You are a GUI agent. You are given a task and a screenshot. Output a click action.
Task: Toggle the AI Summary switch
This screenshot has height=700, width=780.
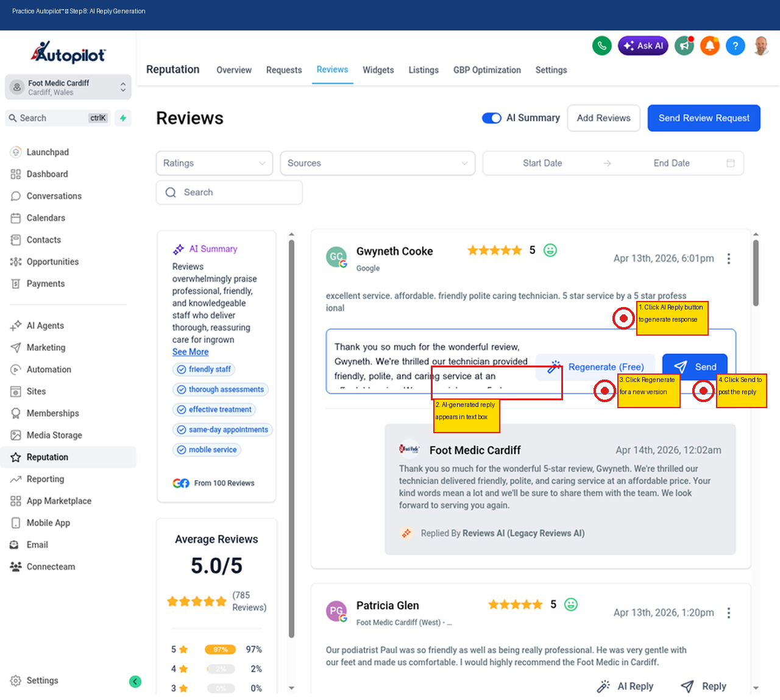492,118
